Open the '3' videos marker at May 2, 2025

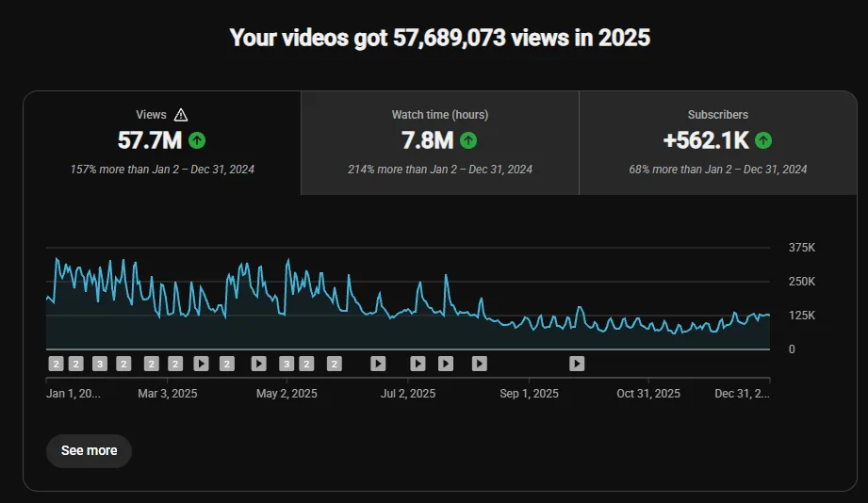point(287,364)
